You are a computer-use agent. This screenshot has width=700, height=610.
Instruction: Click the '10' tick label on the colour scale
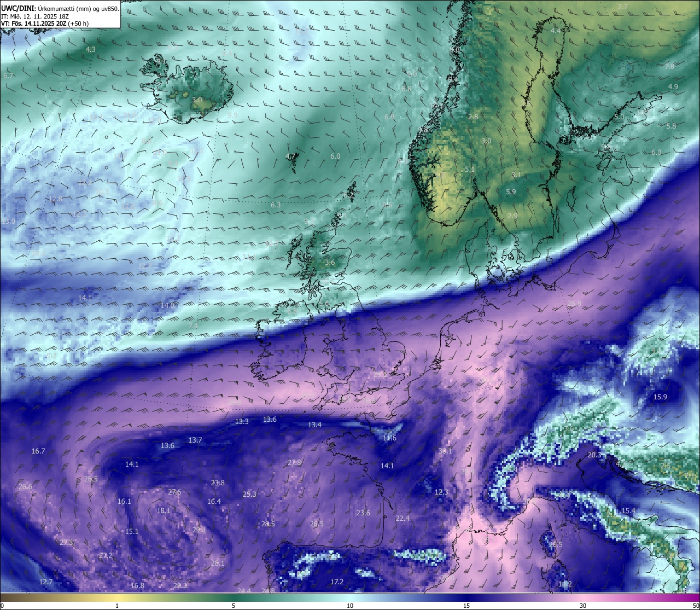pyautogui.click(x=350, y=606)
